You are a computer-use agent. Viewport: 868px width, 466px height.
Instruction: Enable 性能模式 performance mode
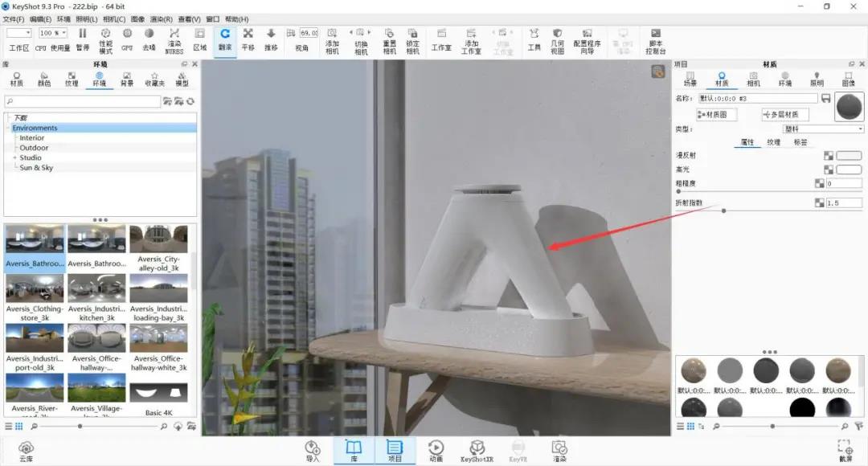point(106,41)
